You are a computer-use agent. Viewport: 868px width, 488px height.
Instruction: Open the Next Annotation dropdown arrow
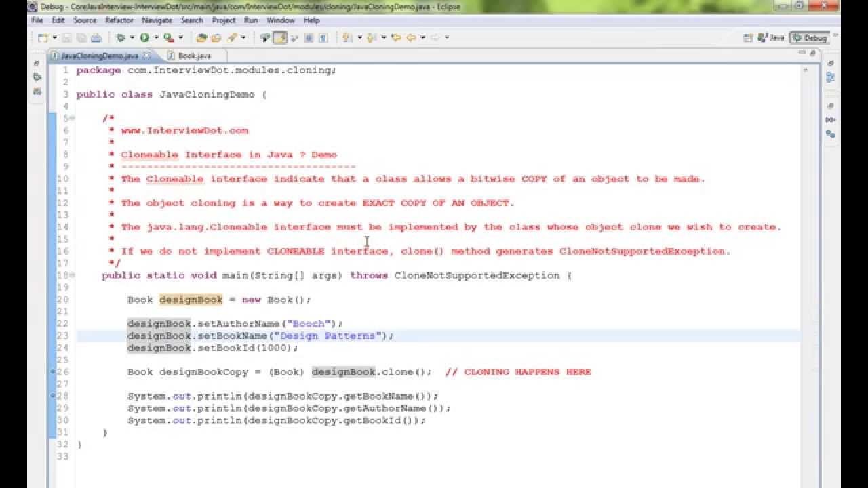tap(359, 37)
